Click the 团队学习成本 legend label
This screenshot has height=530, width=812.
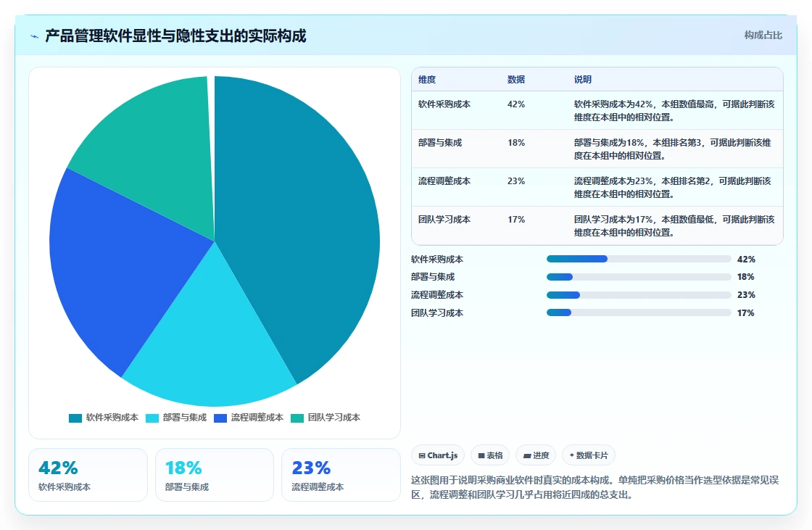pos(334,418)
